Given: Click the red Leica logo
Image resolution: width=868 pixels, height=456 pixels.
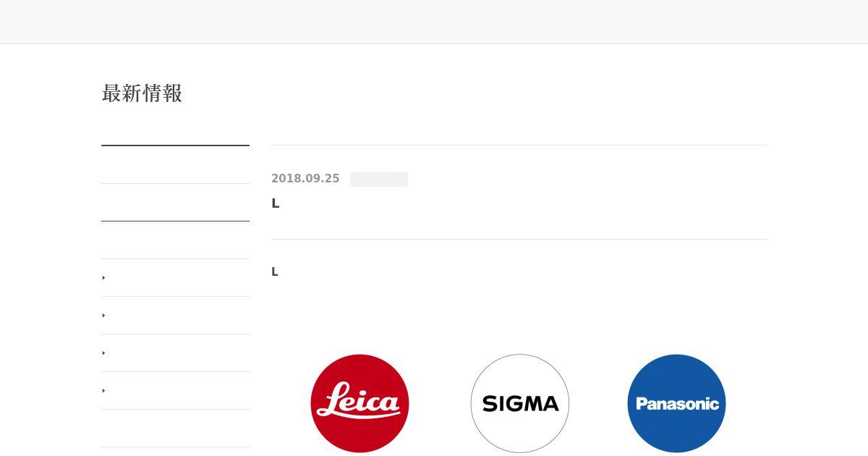Looking at the screenshot, I should (359, 403).
